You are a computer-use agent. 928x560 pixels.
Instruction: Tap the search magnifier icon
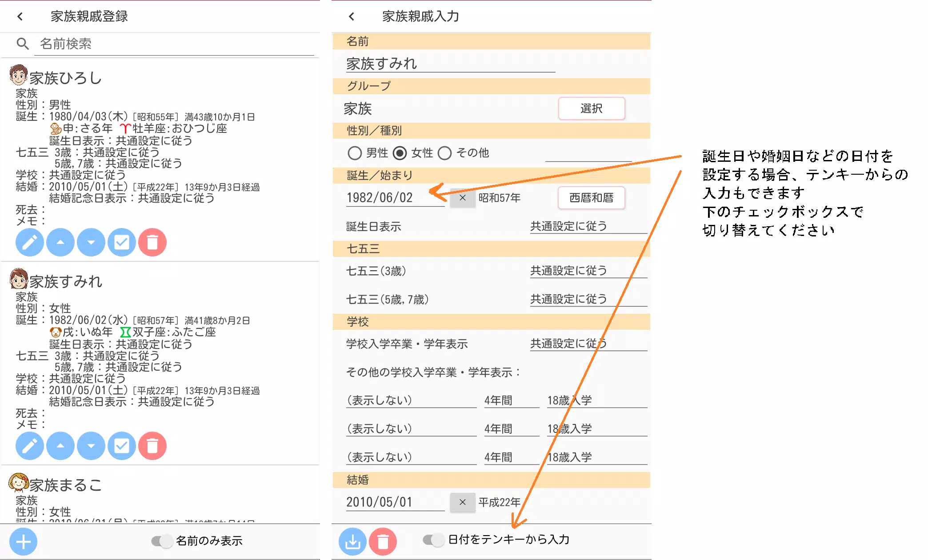(x=22, y=44)
